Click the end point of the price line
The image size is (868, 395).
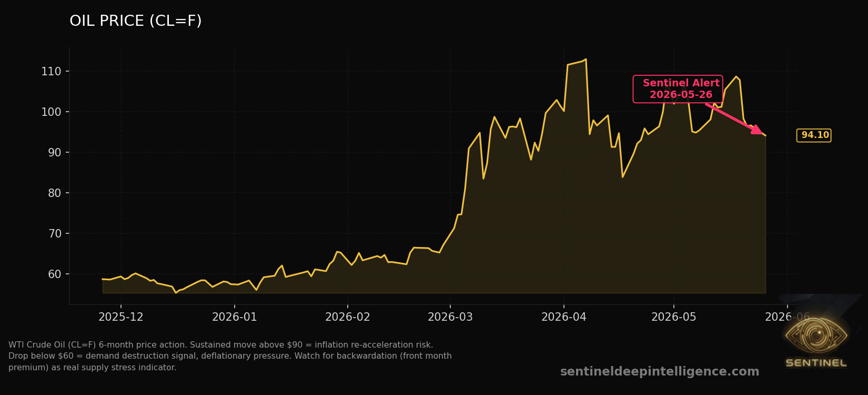pyautogui.click(x=765, y=136)
